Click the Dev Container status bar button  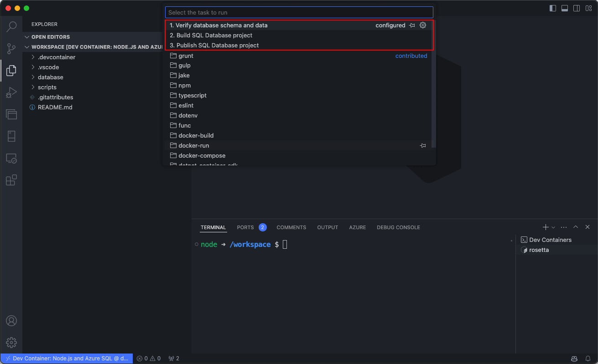tap(66, 358)
